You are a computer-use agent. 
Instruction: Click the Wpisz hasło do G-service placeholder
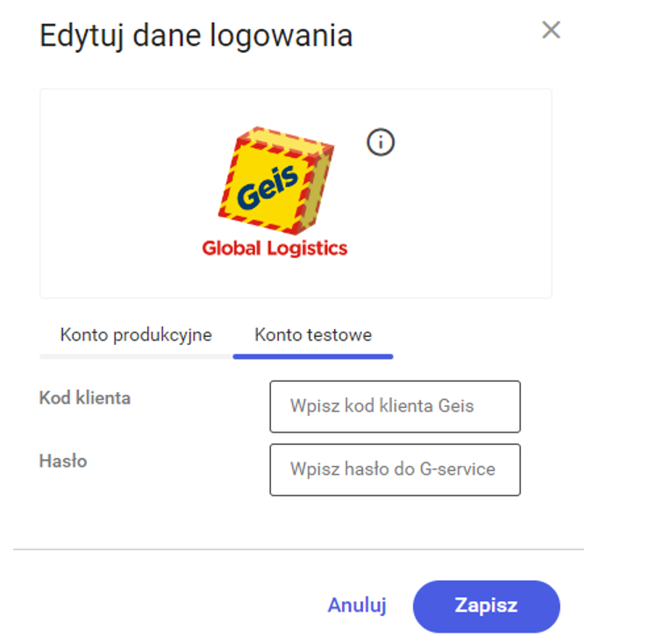(x=393, y=469)
